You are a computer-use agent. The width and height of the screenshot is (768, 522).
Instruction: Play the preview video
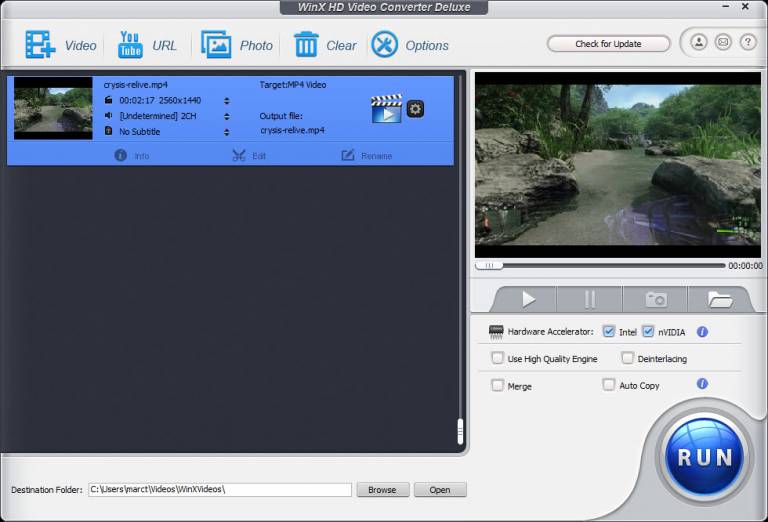point(528,299)
